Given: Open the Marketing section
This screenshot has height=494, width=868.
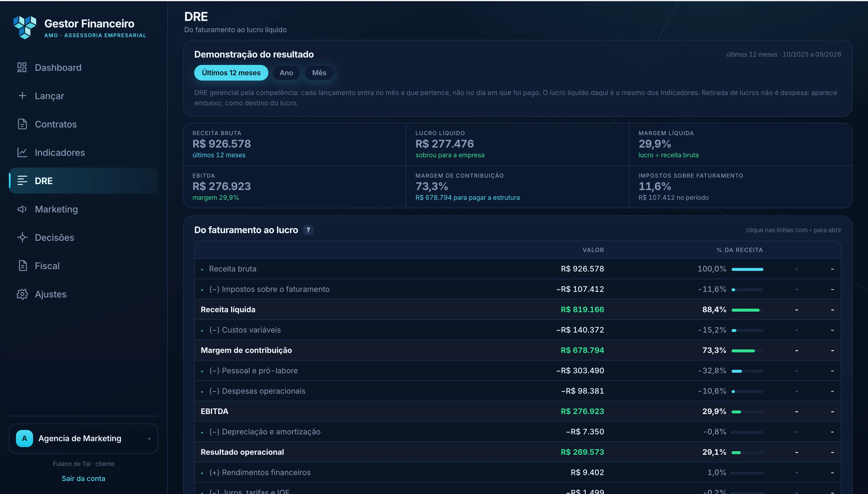Looking at the screenshot, I should 84,209.
